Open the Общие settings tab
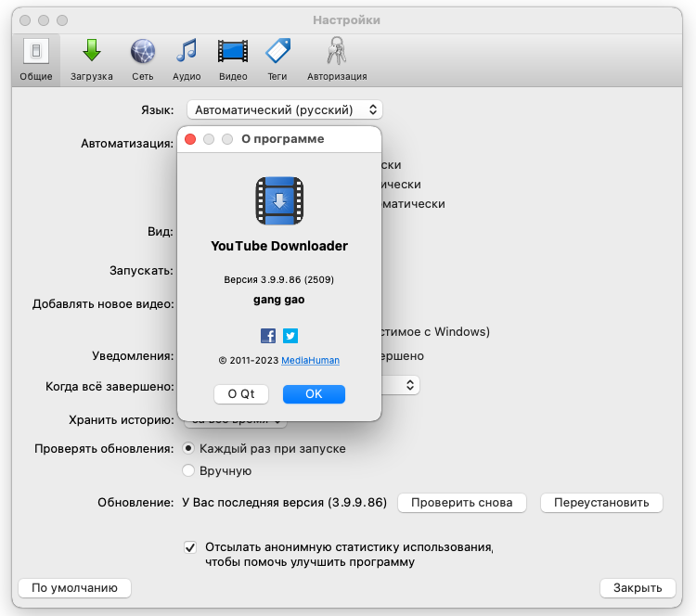The height and width of the screenshot is (616, 696). pyautogui.click(x=36, y=60)
